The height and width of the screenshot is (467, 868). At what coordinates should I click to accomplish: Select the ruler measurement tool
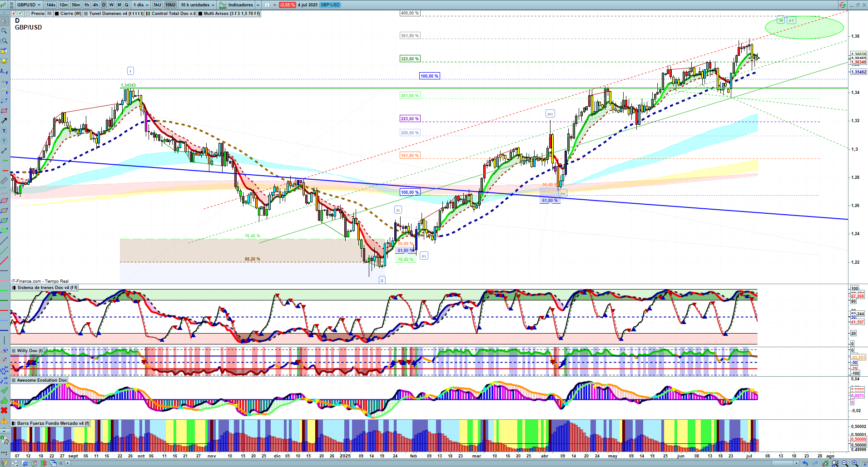(4, 181)
